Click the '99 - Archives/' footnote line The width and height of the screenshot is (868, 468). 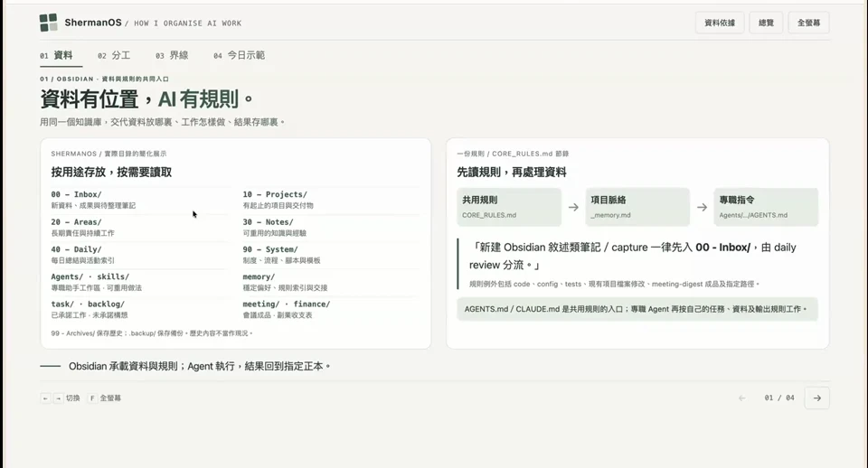pyautogui.click(x=152, y=333)
